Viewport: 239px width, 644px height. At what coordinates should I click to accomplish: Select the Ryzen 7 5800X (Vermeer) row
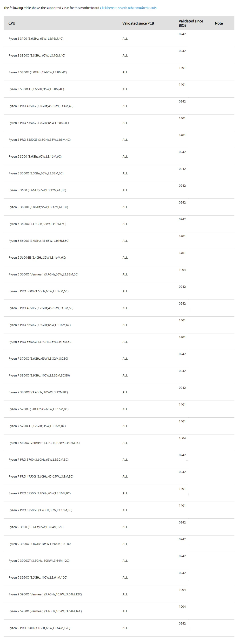click(44, 443)
